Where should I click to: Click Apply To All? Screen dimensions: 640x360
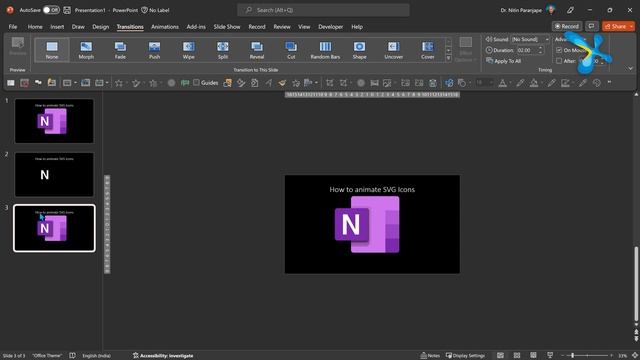(503, 61)
